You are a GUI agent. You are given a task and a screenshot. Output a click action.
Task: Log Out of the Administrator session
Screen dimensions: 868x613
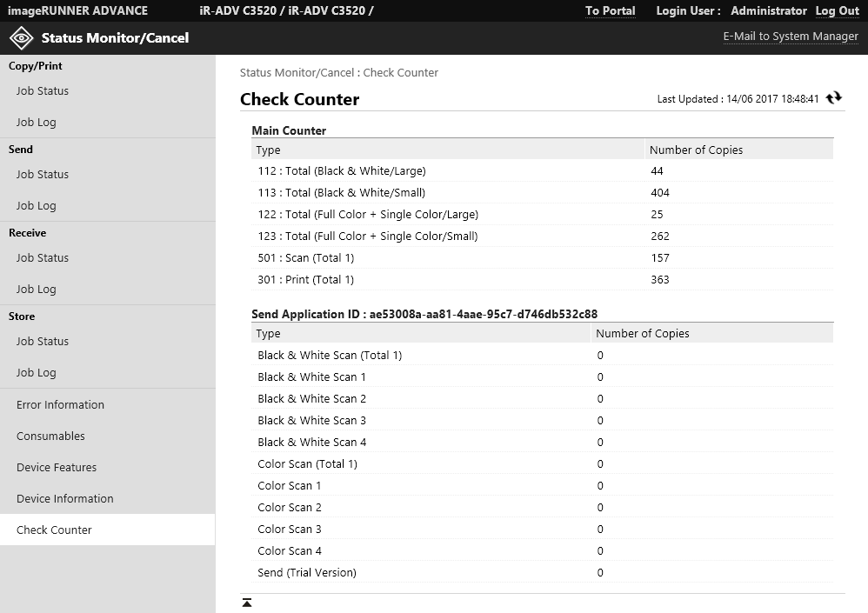point(837,11)
